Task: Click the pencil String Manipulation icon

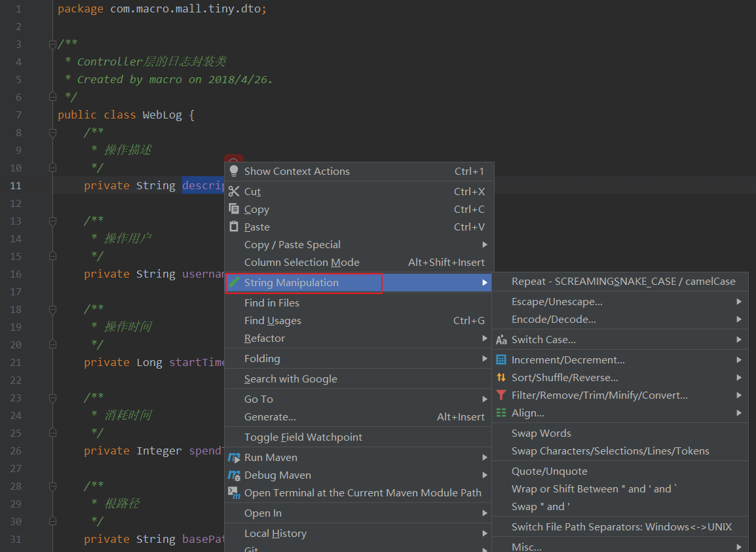Action: pos(234,282)
